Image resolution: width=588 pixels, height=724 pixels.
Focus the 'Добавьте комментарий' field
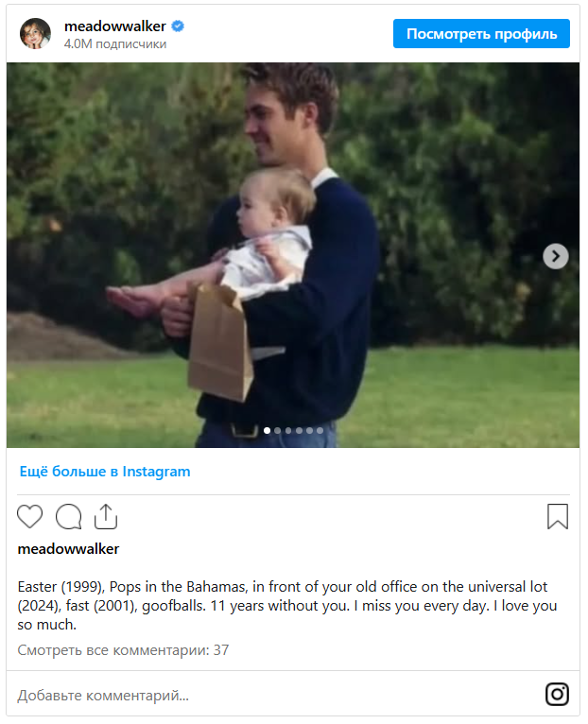(x=277, y=695)
